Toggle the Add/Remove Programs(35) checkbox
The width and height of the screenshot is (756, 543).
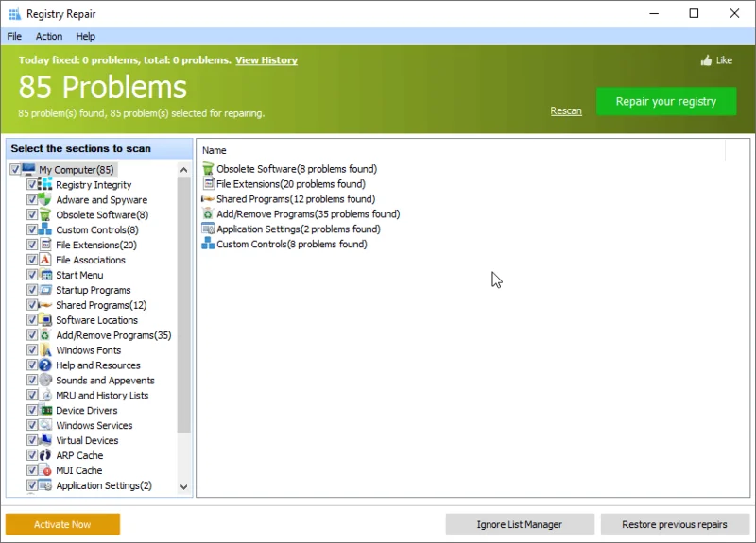(32, 335)
